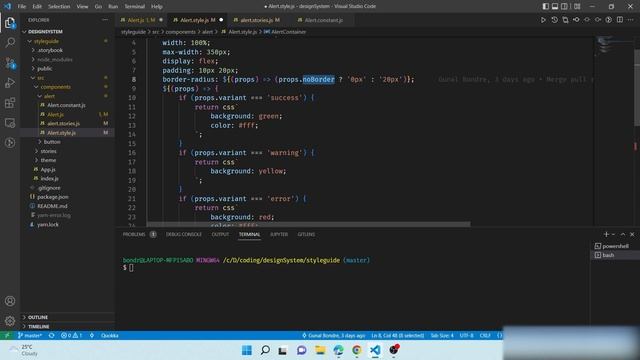This screenshot has width=640, height=360.
Task: Click the open changes icon in editor toolbar
Action: click(x=565, y=20)
